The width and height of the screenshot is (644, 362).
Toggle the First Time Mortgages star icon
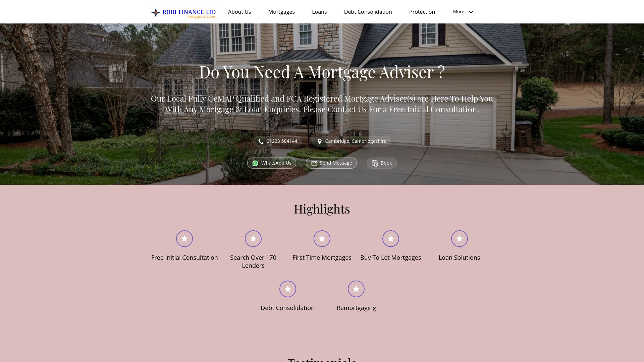322,238
